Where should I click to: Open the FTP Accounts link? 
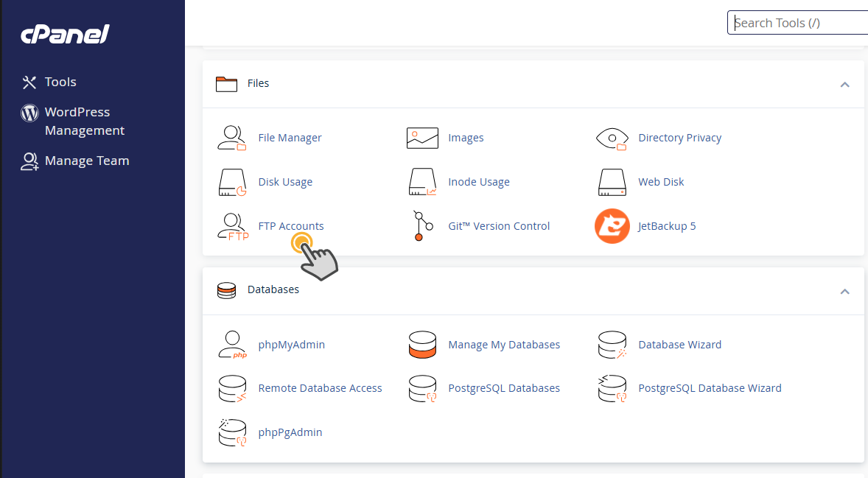tap(291, 226)
